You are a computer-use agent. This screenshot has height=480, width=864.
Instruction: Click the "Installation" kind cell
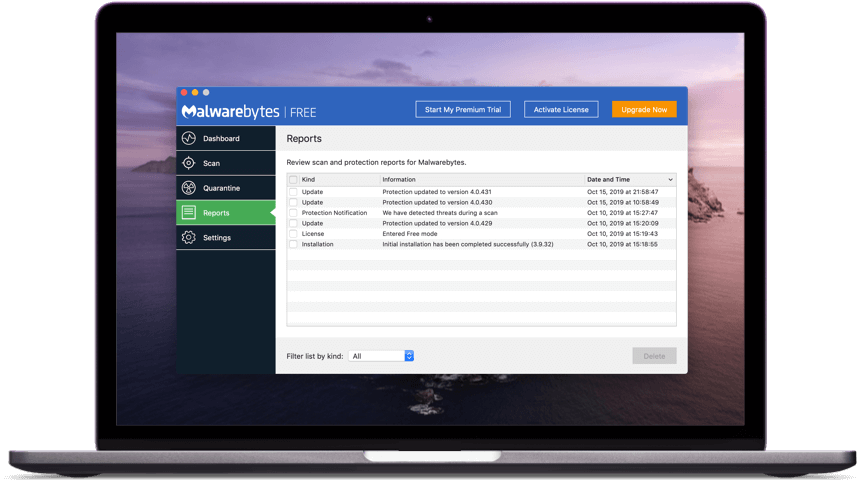tap(317, 244)
